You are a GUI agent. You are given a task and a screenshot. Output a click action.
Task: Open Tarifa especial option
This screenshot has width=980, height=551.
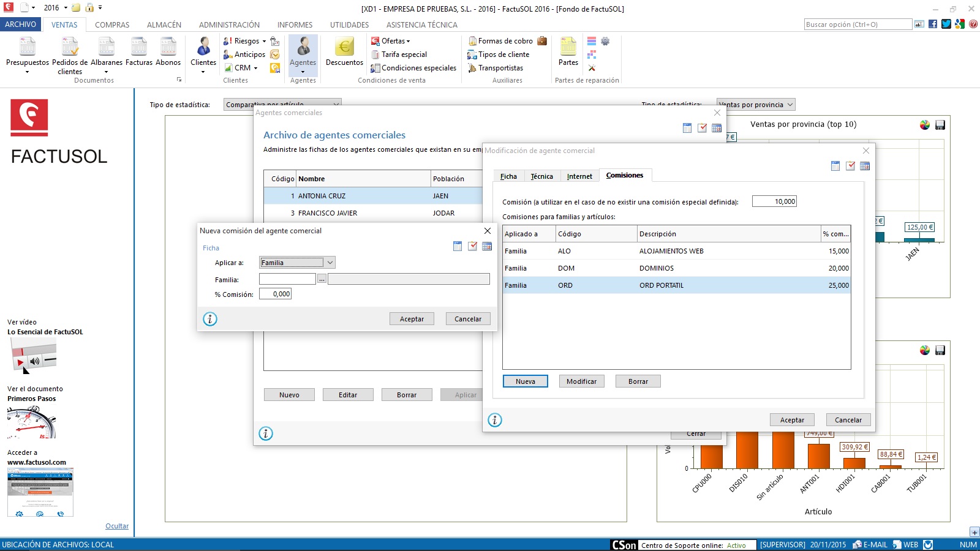399,54
